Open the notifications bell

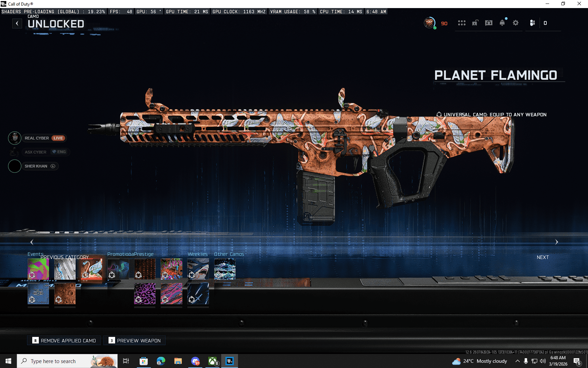[x=502, y=23]
